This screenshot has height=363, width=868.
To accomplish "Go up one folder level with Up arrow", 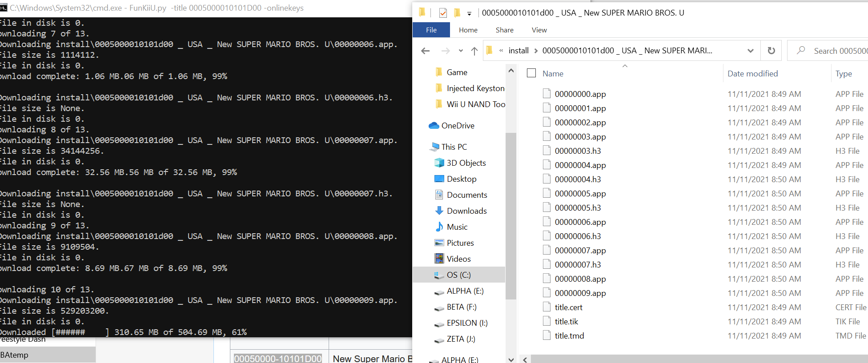I will point(474,51).
